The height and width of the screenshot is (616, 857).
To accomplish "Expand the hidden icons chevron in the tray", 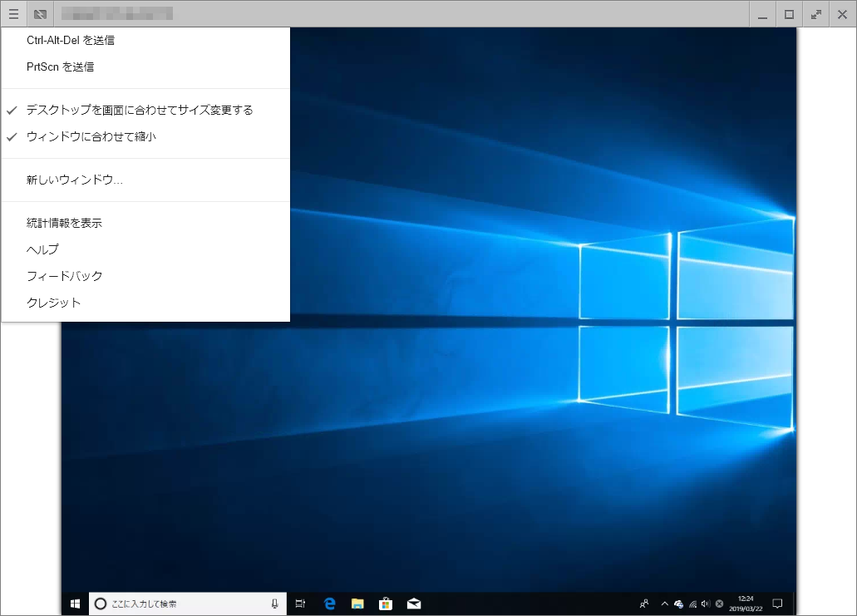I will (664, 604).
